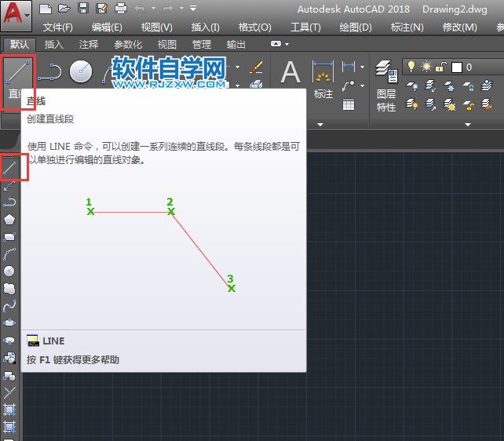Screen dimensions: 504x441
Task: Toggle layer 0 freeze sun icon
Action: (427, 67)
